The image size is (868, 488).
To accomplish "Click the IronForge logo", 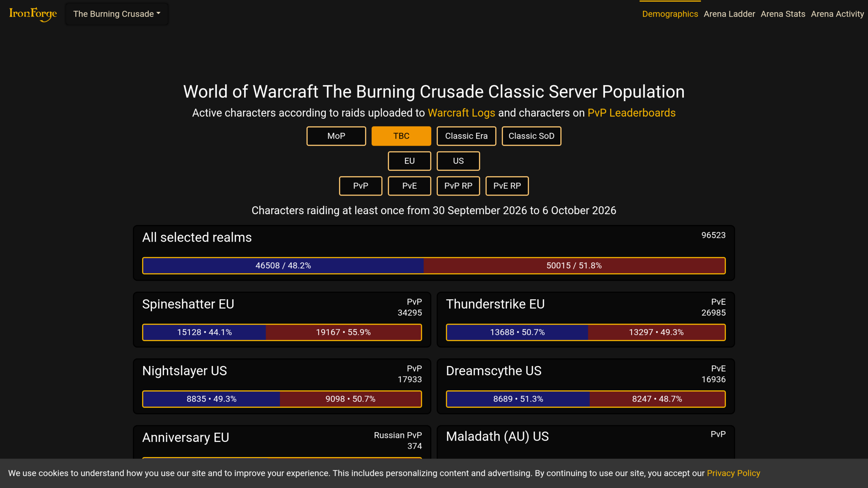I will tap(33, 14).
